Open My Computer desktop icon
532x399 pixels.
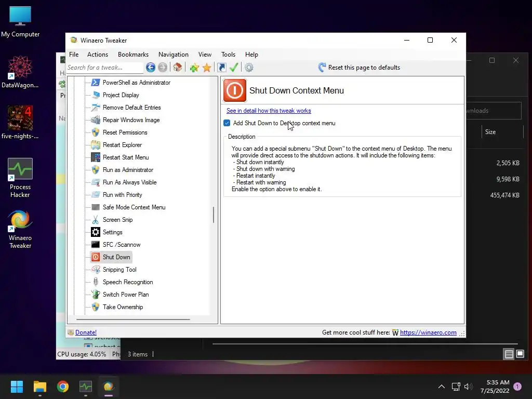[20, 22]
